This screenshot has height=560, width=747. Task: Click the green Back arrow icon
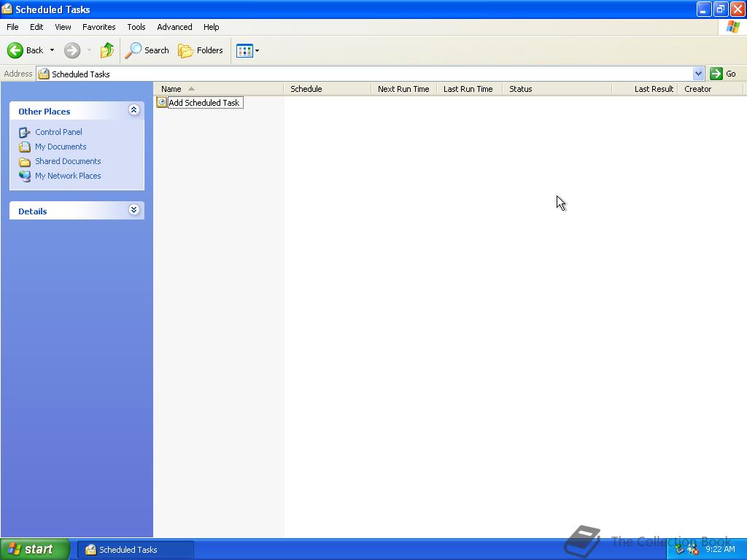[15, 50]
